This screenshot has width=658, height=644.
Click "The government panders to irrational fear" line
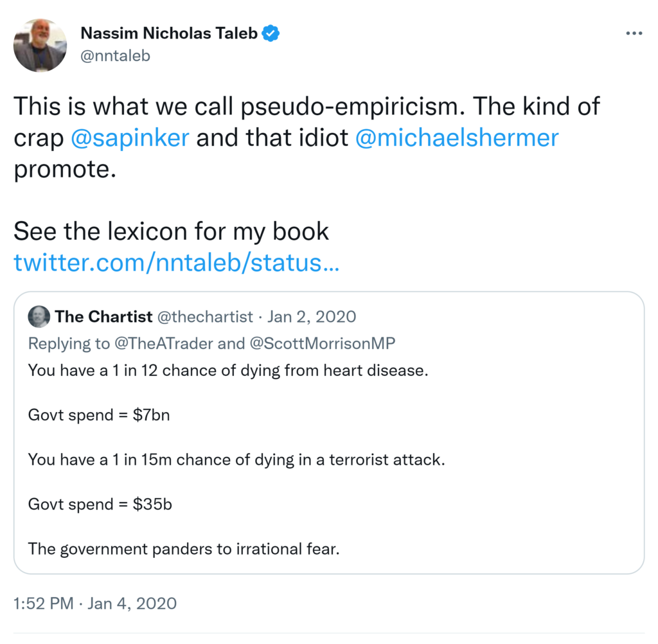click(x=183, y=550)
